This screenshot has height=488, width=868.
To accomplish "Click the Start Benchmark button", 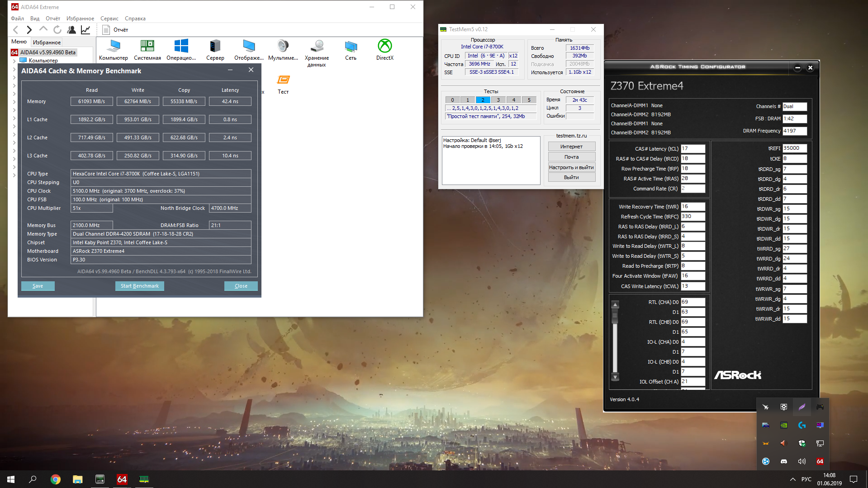I will pyautogui.click(x=140, y=286).
